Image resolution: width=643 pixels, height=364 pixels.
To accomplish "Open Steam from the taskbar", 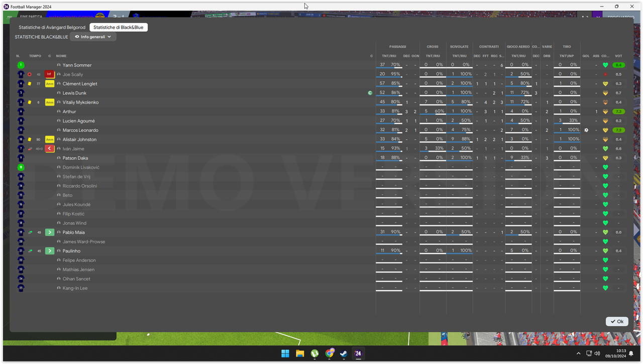I will pyautogui.click(x=344, y=353).
